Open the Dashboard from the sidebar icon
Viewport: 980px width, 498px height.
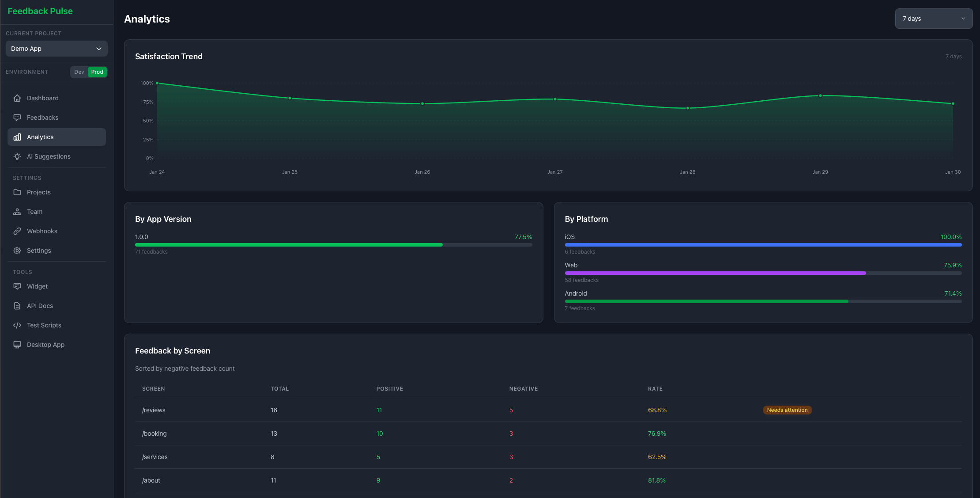click(x=17, y=98)
